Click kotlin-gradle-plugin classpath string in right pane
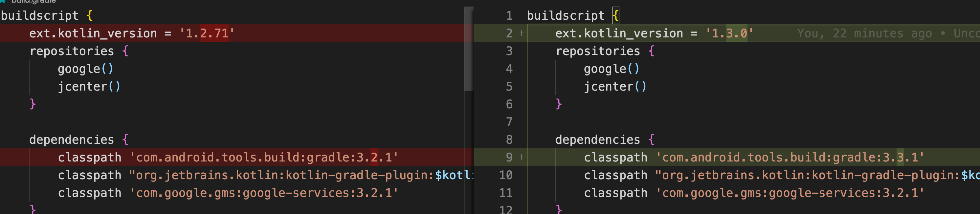 click(817, 175)
